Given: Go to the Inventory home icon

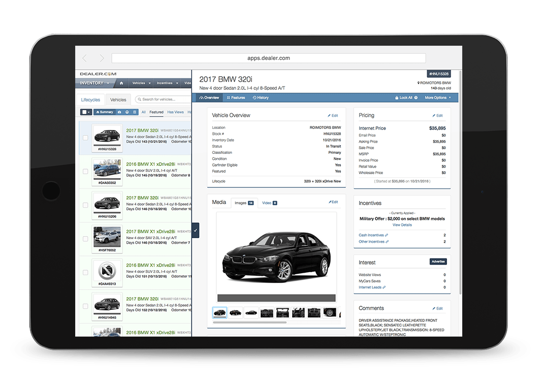Looking at the screenshot, I should pos(121,83).
